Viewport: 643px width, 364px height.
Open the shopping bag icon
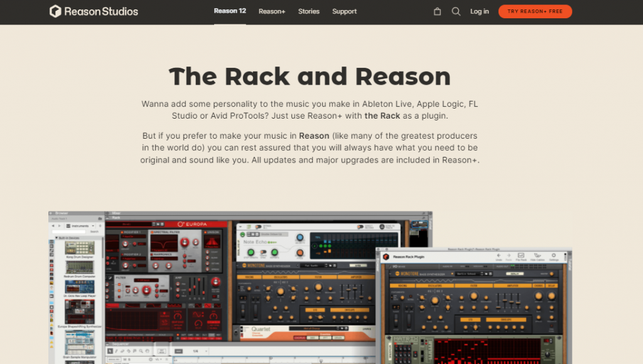[438, 11]
